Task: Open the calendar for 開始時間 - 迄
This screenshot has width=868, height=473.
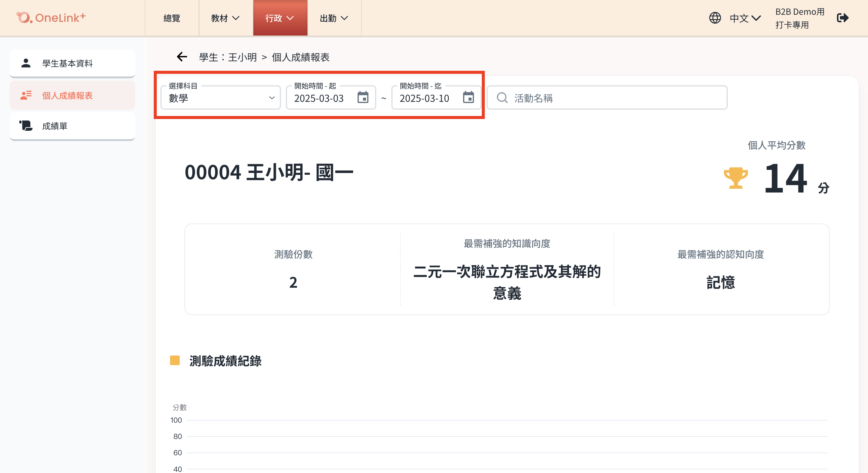Action: coord(468,98)
